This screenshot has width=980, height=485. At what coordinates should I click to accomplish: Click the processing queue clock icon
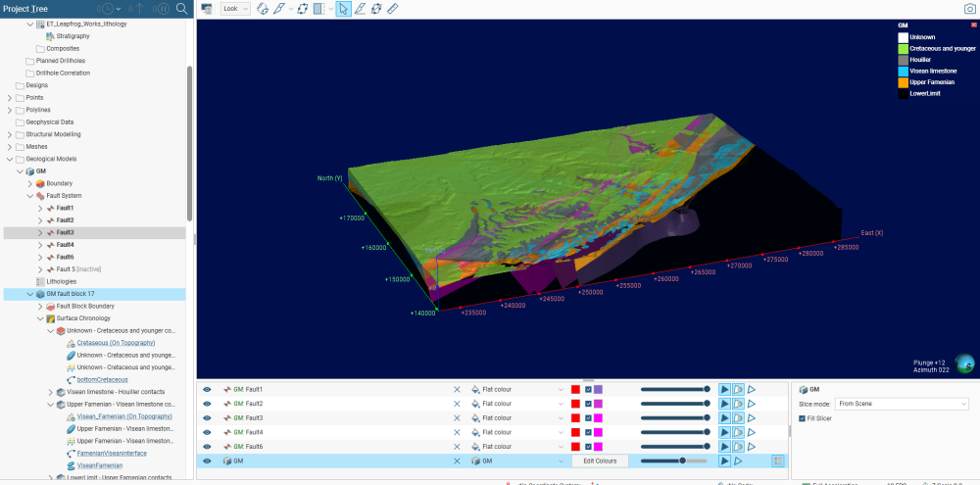point(108,9)
